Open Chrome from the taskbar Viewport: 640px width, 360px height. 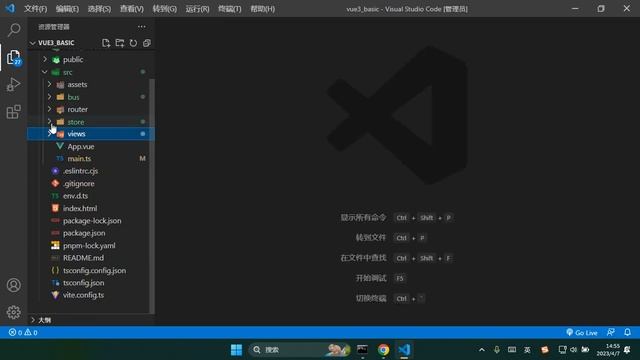click(x=383, y=350)
